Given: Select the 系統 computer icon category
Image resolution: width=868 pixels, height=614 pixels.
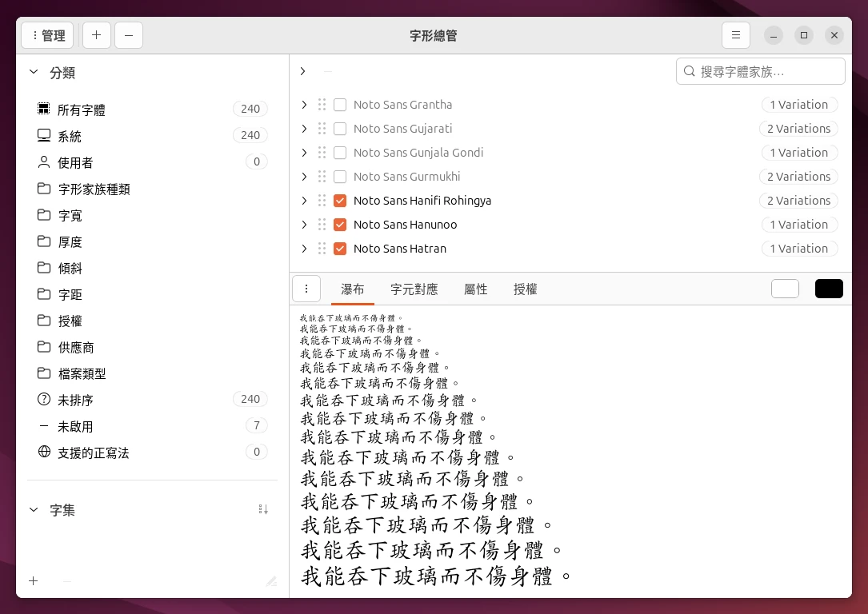Looking at the screenshot, I should pyautogui.click(x=44, y=136).
